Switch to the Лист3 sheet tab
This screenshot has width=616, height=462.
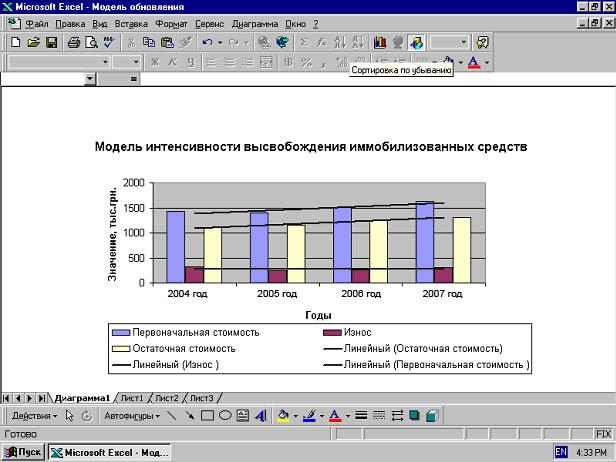pyautogui.click(x=202, y=398)
